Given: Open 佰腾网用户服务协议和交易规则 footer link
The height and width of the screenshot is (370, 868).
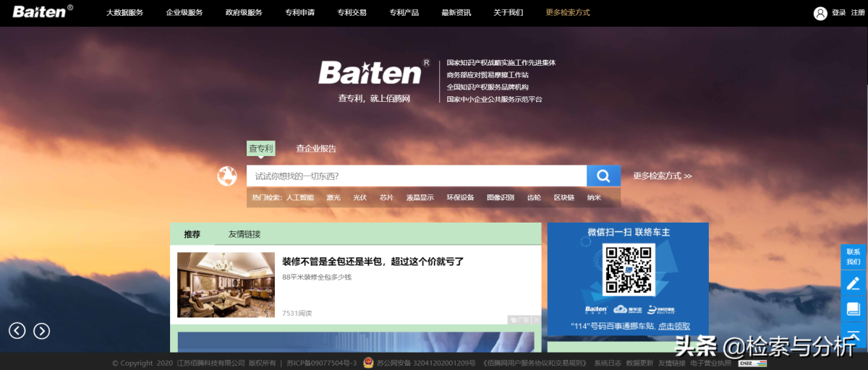Looking at the screenshot, I should click(x=534, y=363).
